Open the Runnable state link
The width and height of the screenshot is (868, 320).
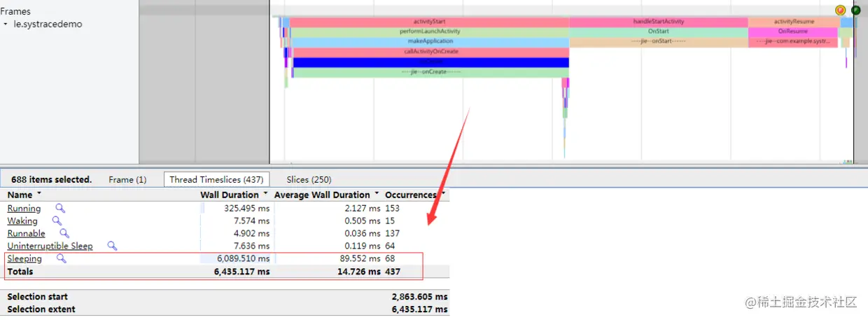tap(26, 233)
